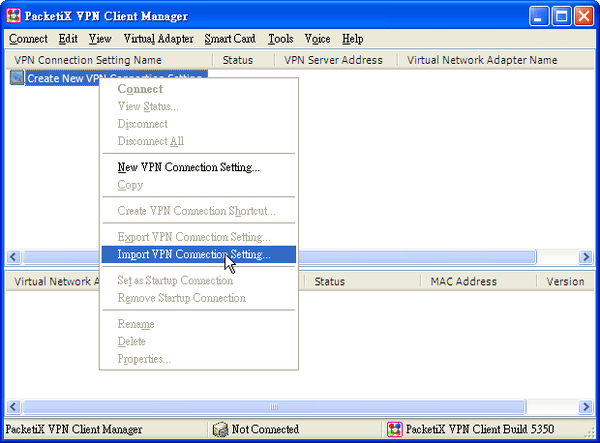Select Set as Startup Connection entry
The image size is (600, 443).
199,281
